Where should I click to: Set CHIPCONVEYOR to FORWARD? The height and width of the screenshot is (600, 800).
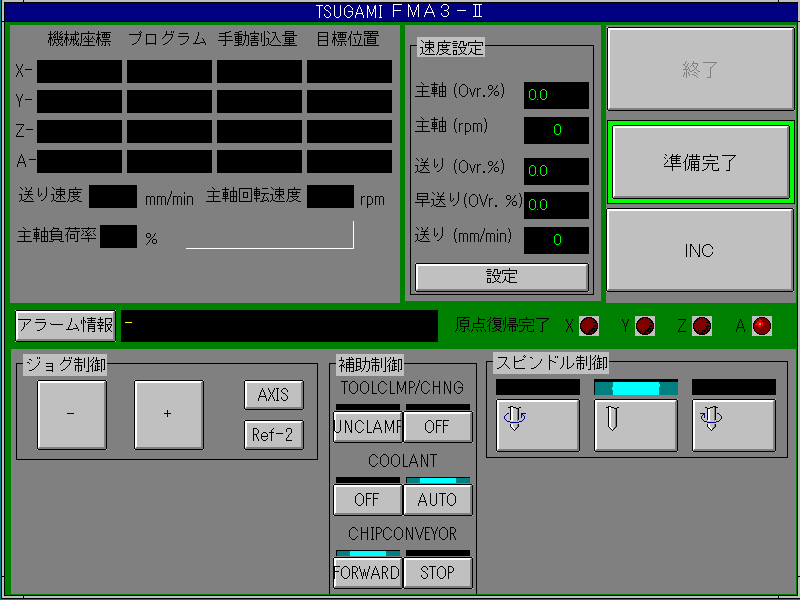(x=367, y=572)
